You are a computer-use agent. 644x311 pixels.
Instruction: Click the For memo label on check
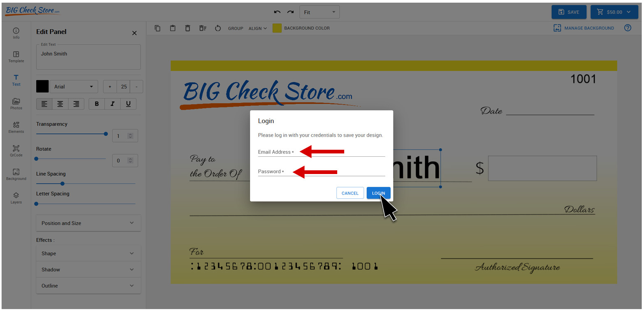pos(197,252)
